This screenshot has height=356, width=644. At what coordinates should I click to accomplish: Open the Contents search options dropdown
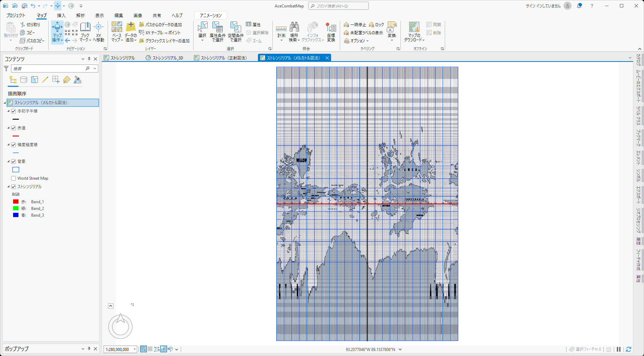95,69
